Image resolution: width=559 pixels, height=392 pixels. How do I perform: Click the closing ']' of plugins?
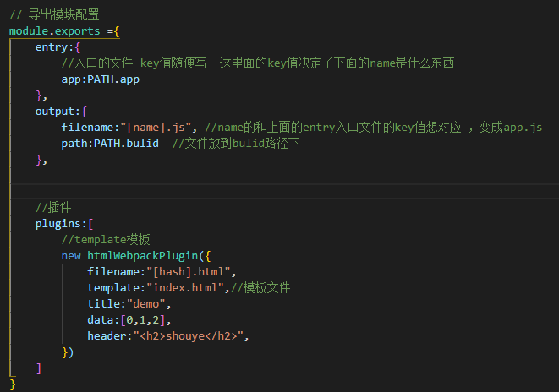click(x=39, y=368)
